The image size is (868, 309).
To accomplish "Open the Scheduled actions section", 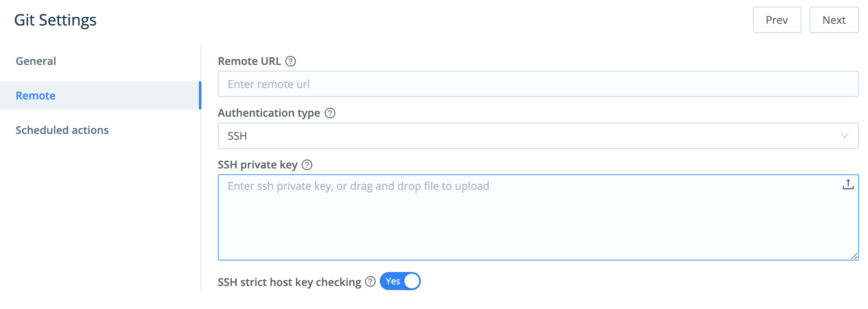I will coord(62,130).
